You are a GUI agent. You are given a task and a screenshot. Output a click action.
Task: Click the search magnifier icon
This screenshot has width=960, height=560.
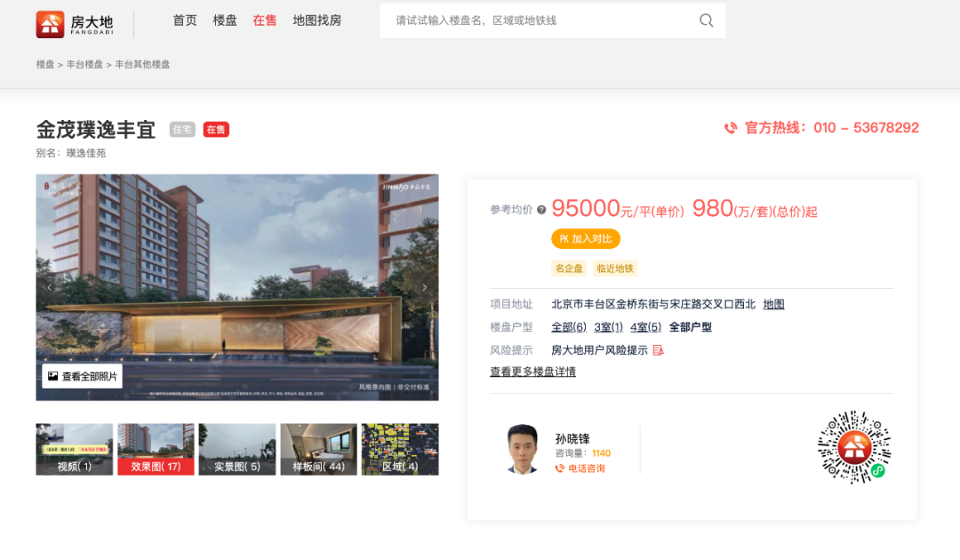pos(706,20)
